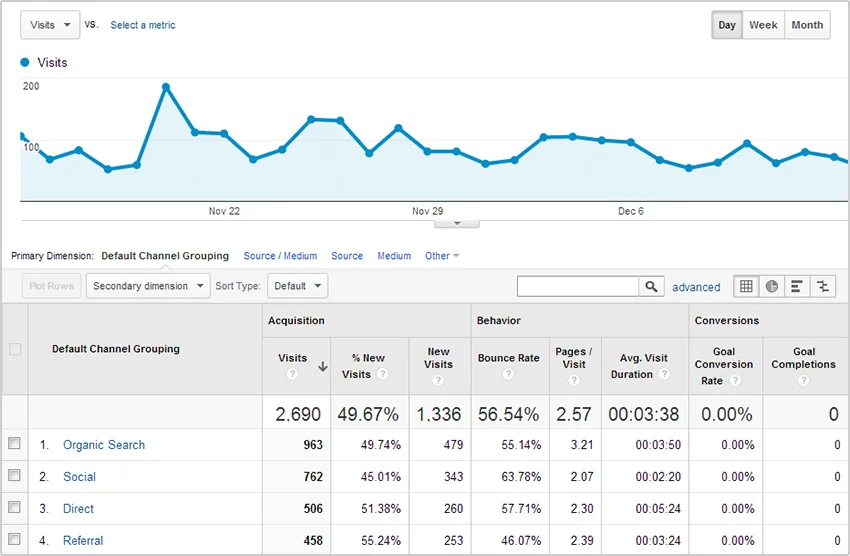Switch to performance bar view icon
Viewport: 850px width, 556px height.
(x=796, y=286)
